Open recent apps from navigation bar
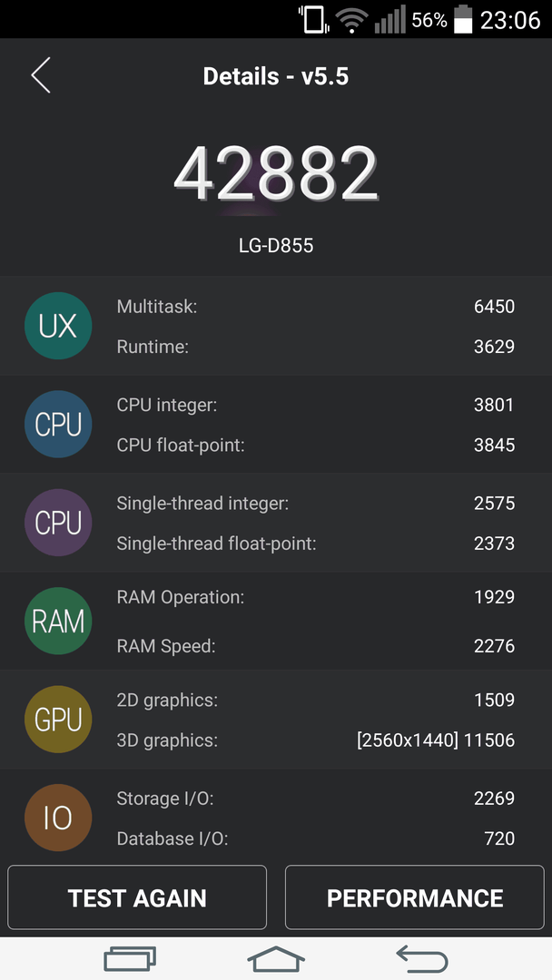This screenshot has width=552, height=980. click(130, 959)
